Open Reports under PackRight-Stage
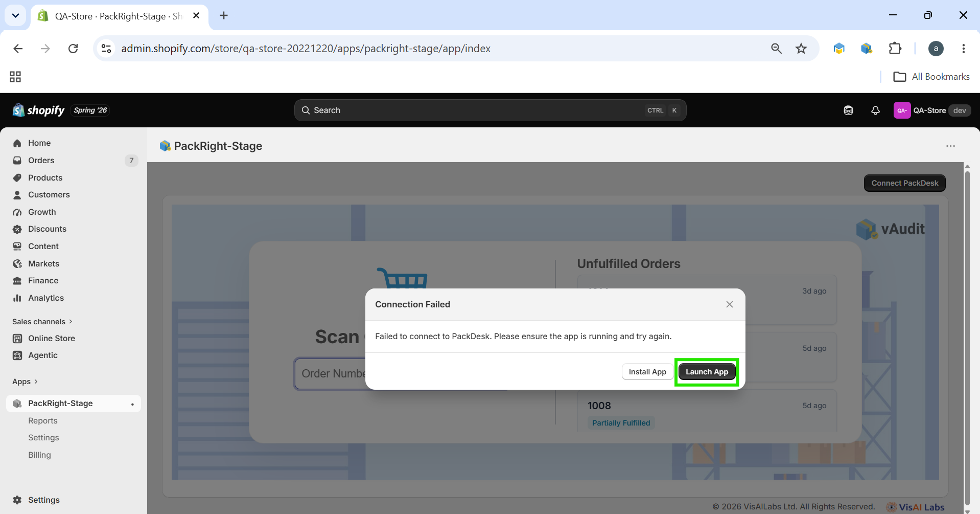 (43, 421)
